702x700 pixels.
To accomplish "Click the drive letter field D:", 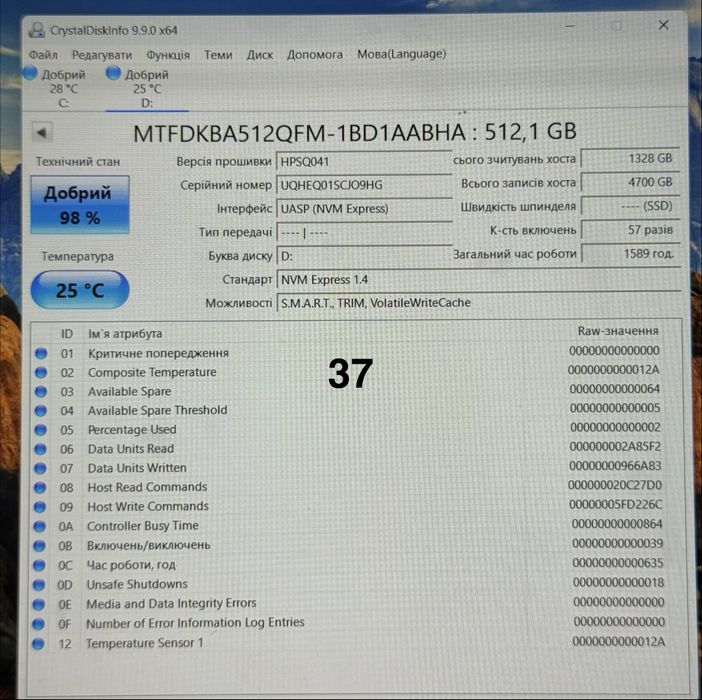I will coord(364,256).
